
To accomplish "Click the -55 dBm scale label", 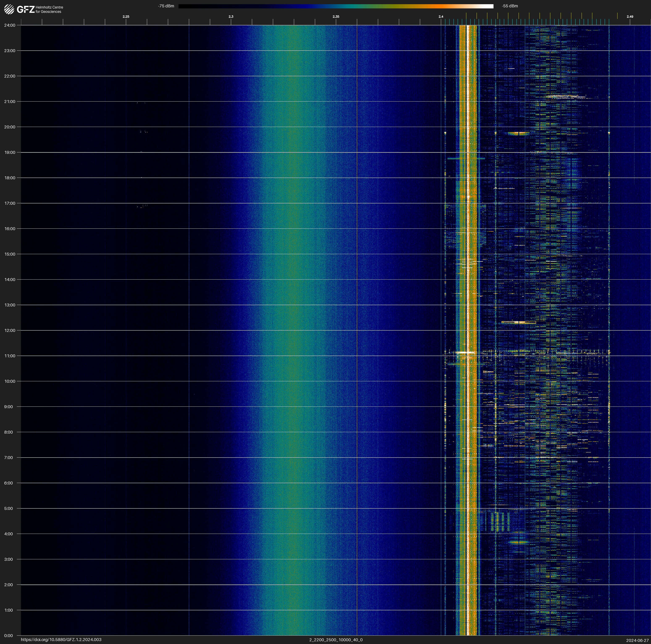I will click(x=509, y=6).
